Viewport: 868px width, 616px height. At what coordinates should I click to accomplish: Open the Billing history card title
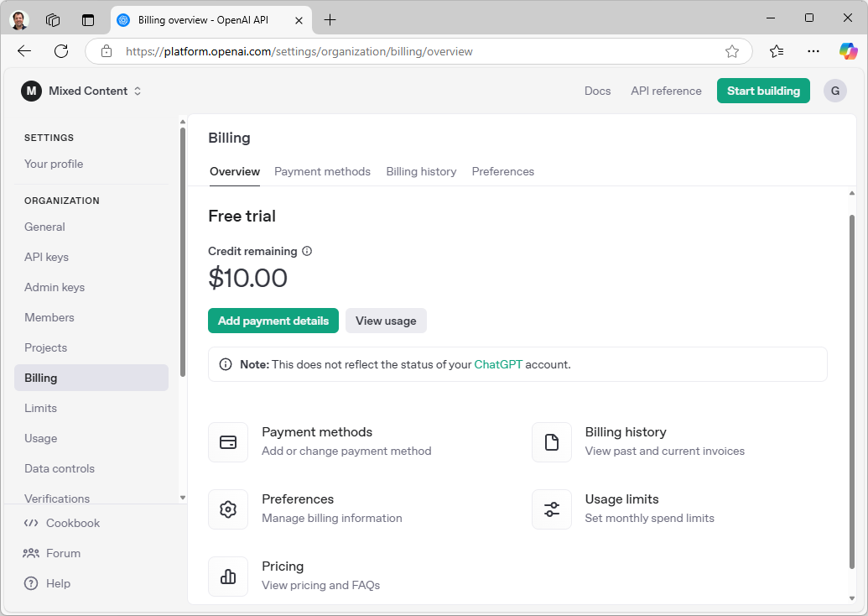coord(626,432)
